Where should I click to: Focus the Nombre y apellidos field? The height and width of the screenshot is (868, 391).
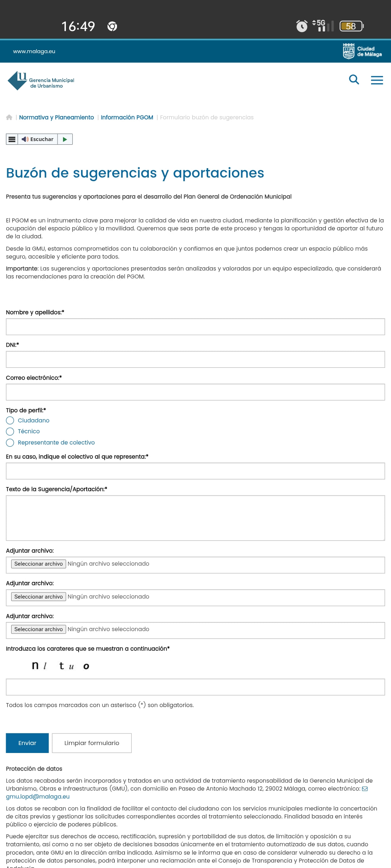[195, 327]
